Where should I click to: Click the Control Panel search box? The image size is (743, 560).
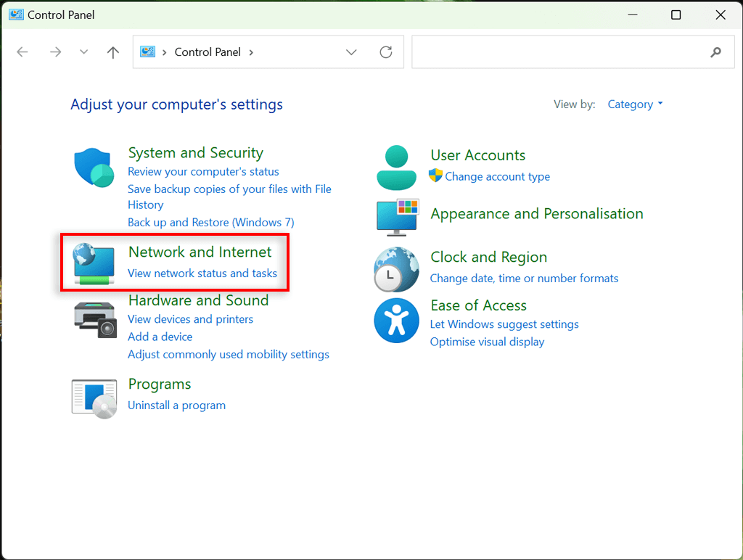click(559, 52)
